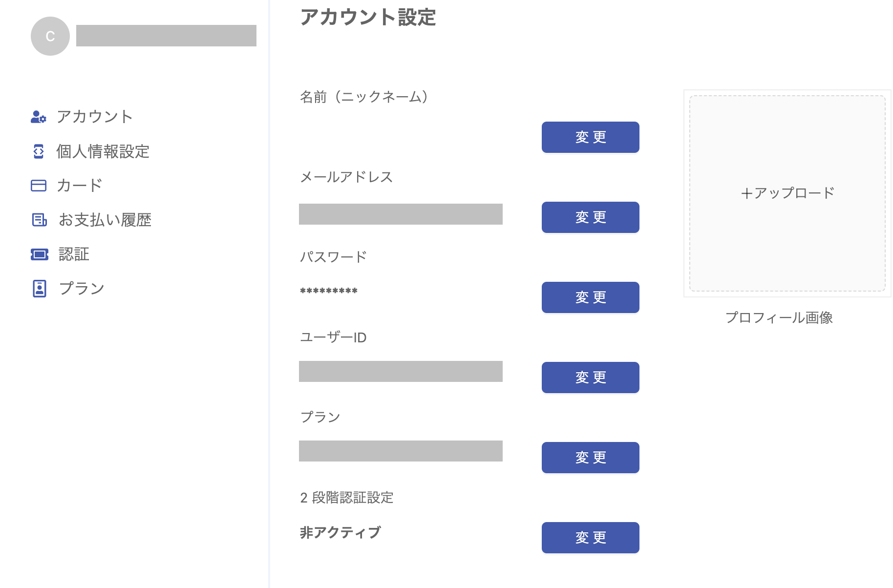Select プラン in the sidebar menu
The width and height of the screenshot is (893, 588).
[x=82, y=289]
